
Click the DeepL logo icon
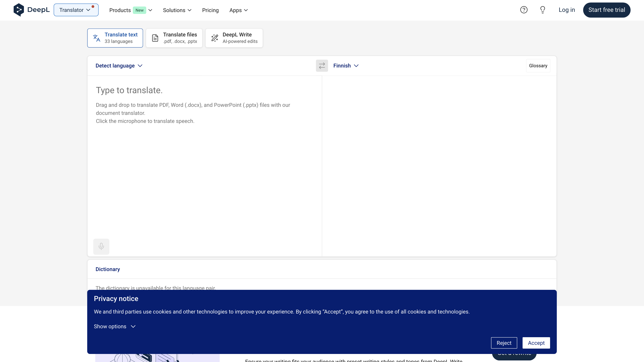click(19, 10)
